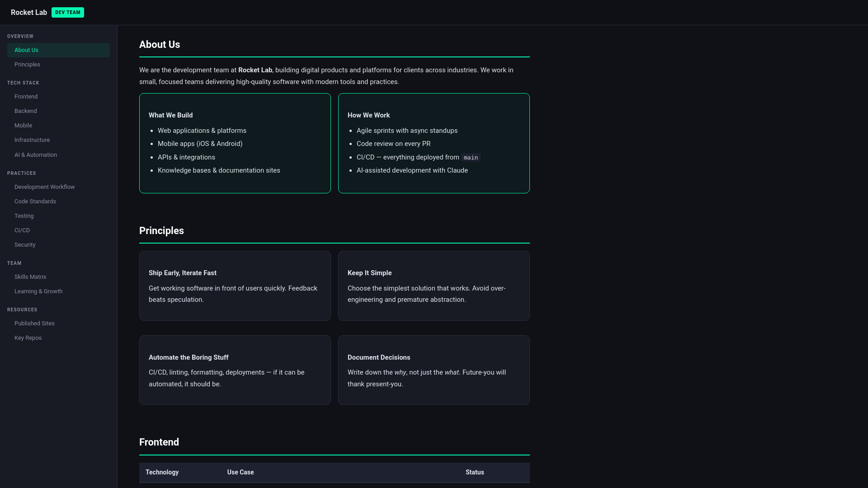Click the Technology column header
The height and width of the screenshot is (488, 868).
tap(162, 472)
